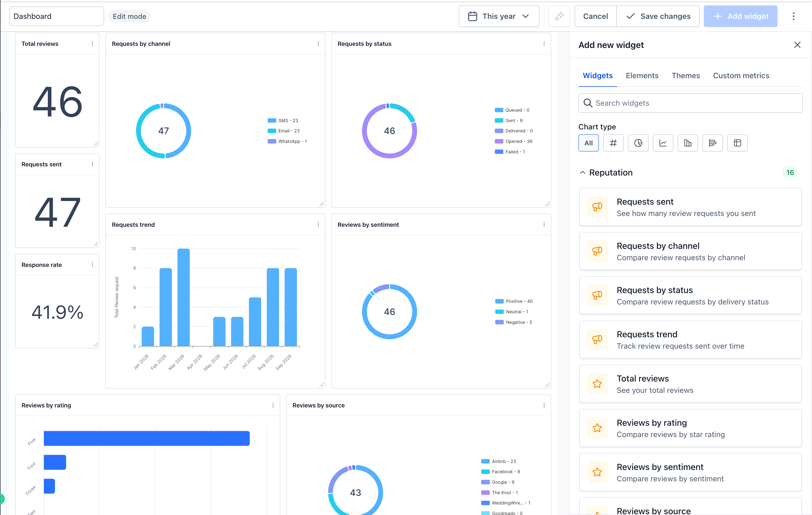Screen dimensions: 812x515
Task: Toggle the Opened legend swatch in Requests by status
Action: [x=499, y=141]
